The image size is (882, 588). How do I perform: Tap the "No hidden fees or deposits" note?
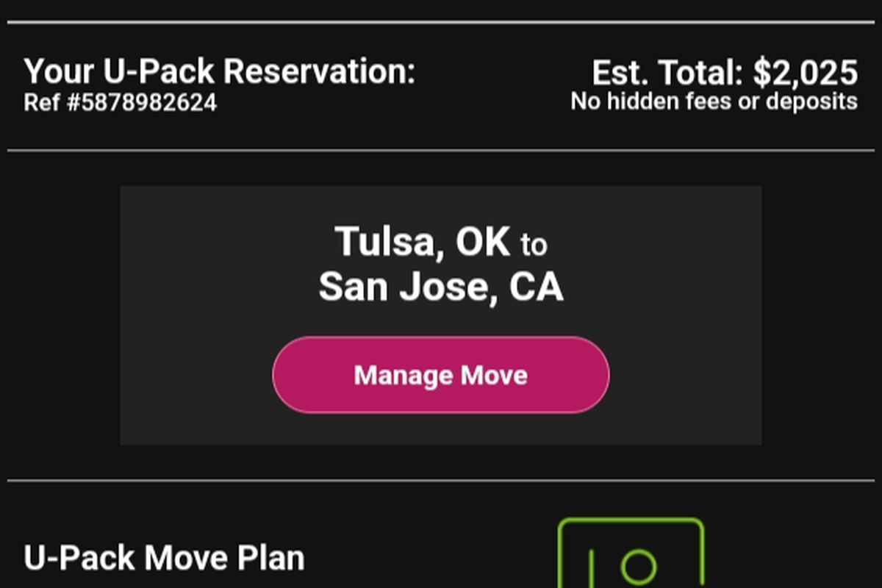pos(714,101)
